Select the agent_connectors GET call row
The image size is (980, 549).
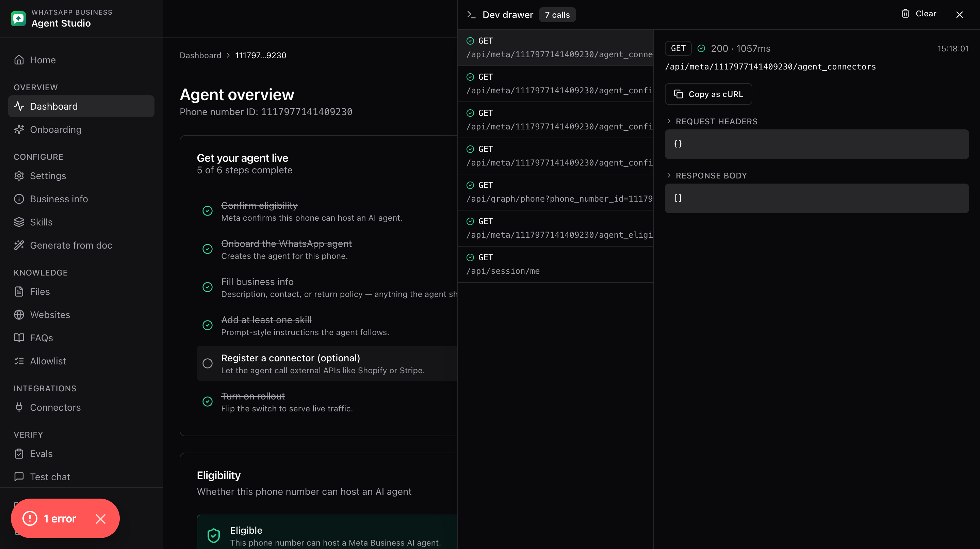556,48
